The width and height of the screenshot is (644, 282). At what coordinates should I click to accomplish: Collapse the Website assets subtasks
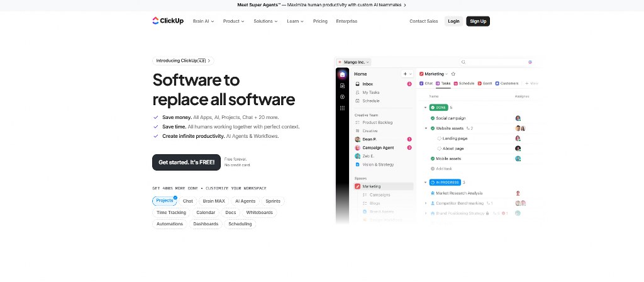[426, 128]
